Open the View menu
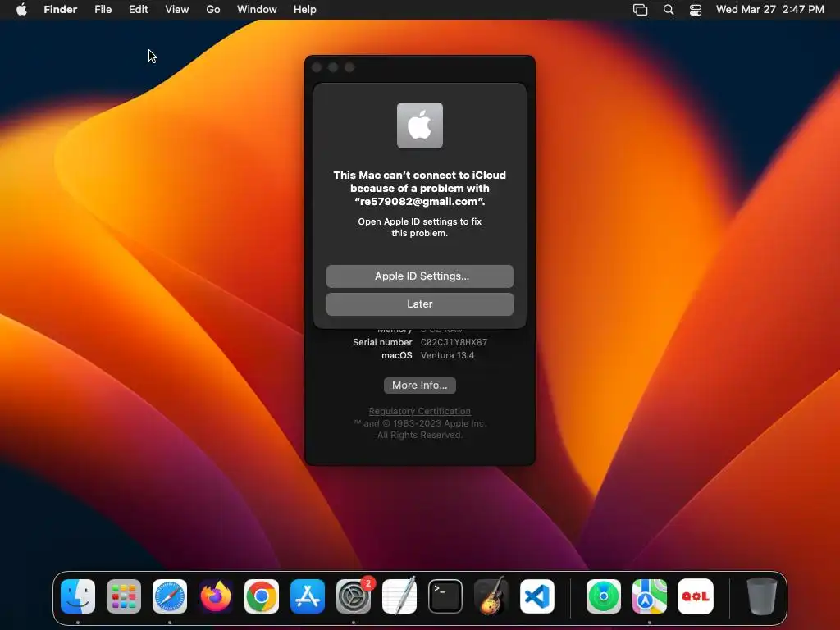This screenshot has height=630, width=840. [x=177, y=10]
